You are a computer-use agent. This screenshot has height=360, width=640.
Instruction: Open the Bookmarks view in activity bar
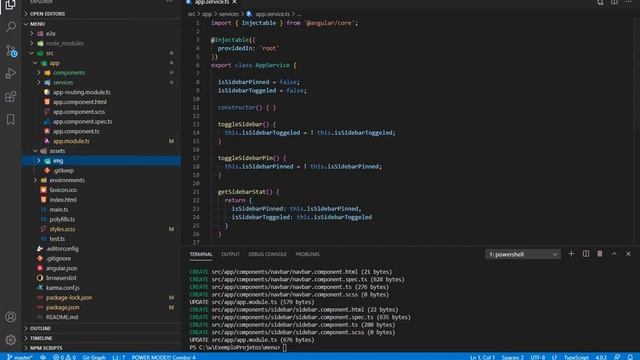11,120
